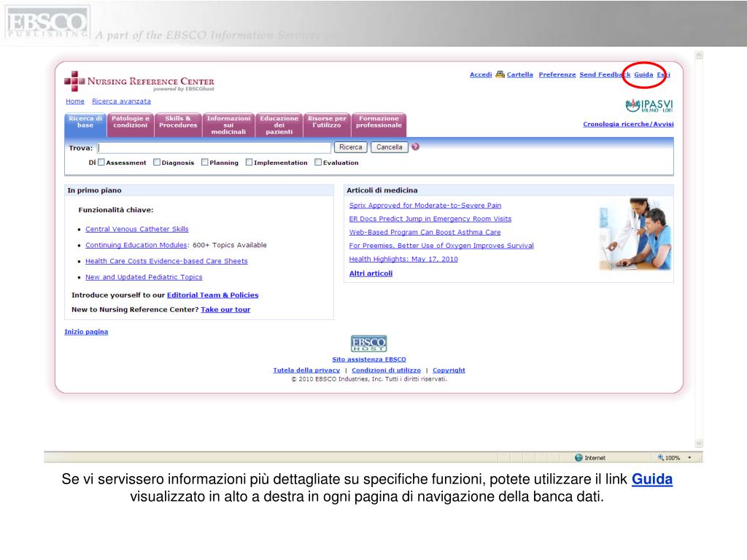
Task: Open the Informazioni sui medicinali tab
Action: pyautogui.click(x=228, y=125)
